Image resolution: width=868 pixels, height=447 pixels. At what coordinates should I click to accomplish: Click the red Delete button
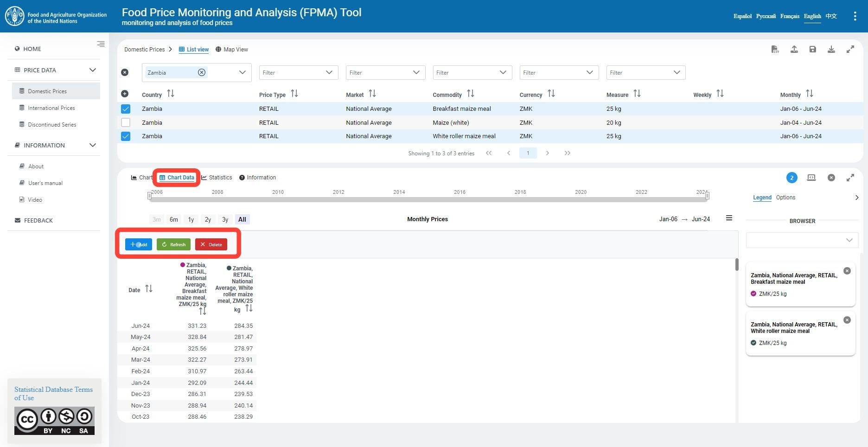[x=211, y=244]
